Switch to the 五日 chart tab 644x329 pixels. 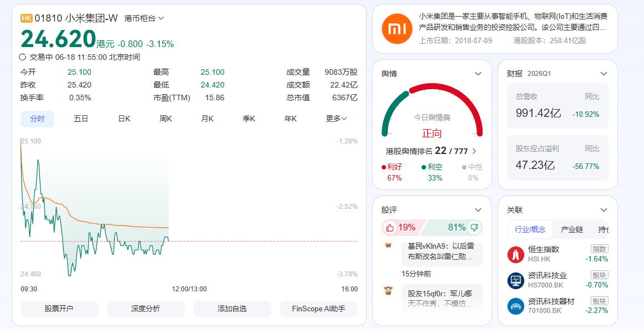81,119
